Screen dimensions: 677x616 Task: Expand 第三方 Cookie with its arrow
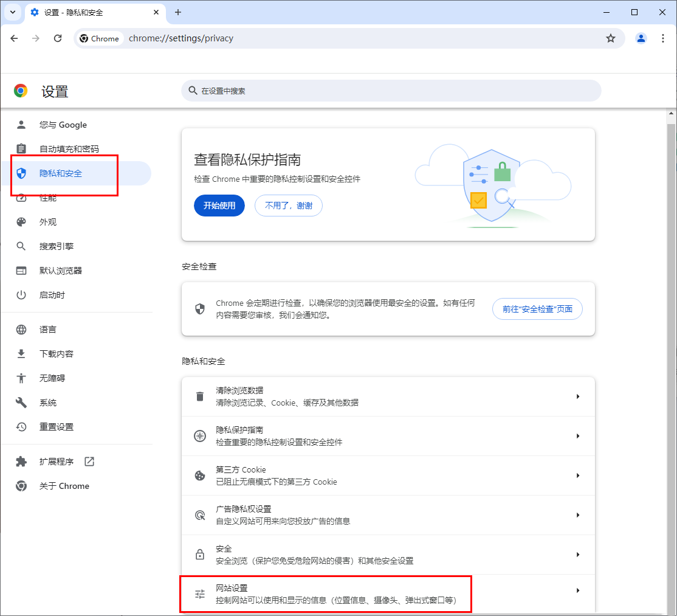pyautogui.click(x=578, y=476)
